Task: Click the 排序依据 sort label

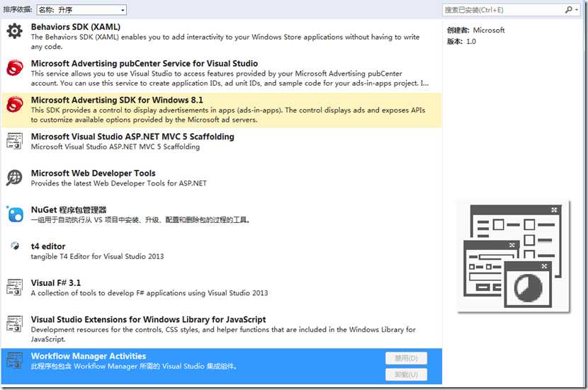Action: tap(18, 9)
